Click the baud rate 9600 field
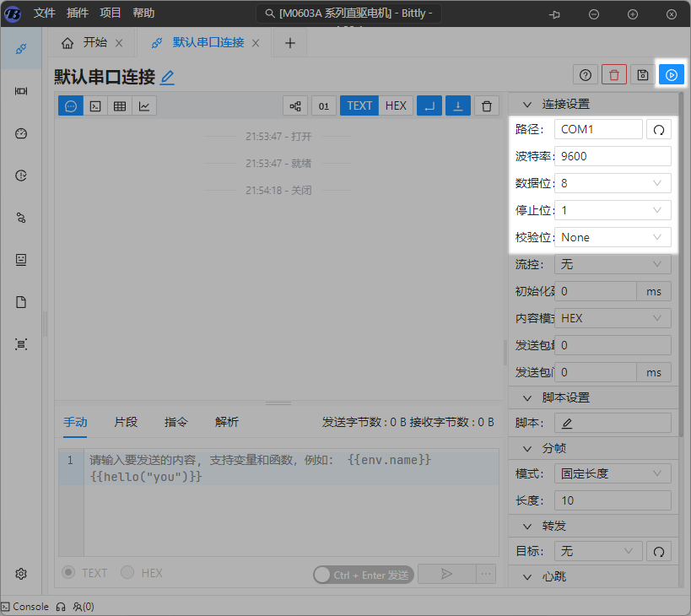 click(613, 156)
